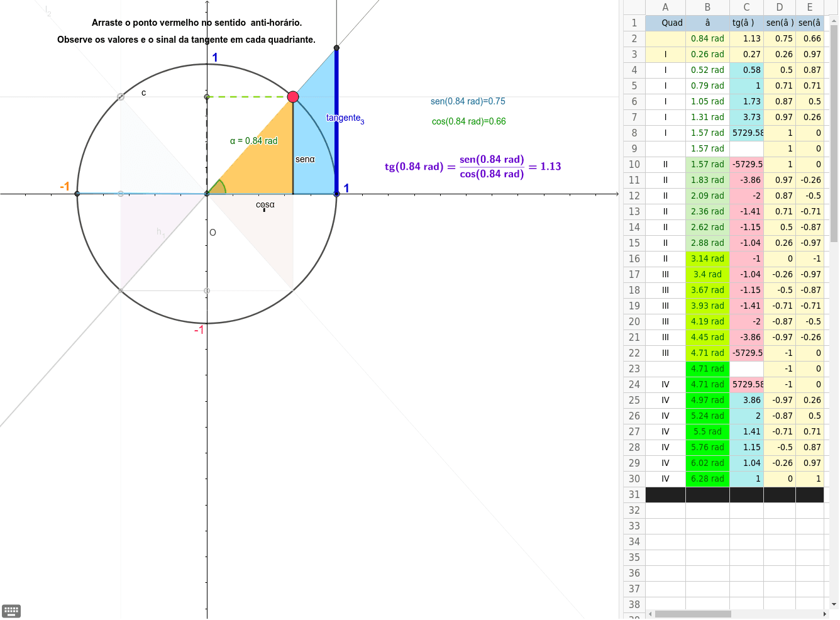Click cell '2.09 rad' in row 12

(707, 196)
